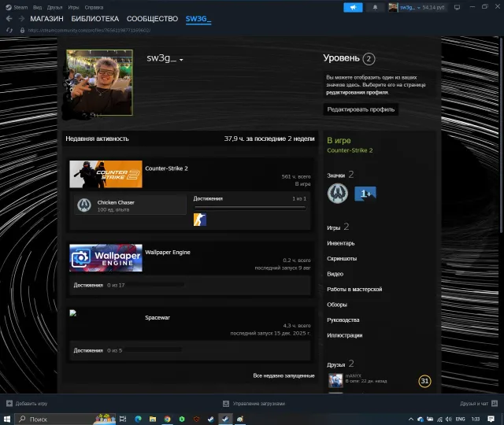This screenshot has width=504, height=425.
Task: Open Counter-Strike 2 game title link
Action: tap(166, 168)
